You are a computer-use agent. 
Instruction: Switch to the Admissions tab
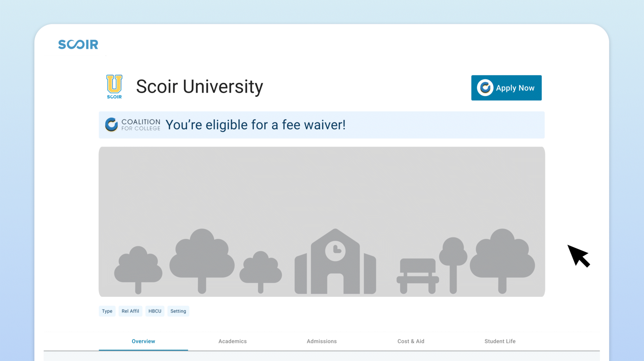point(321,341)
